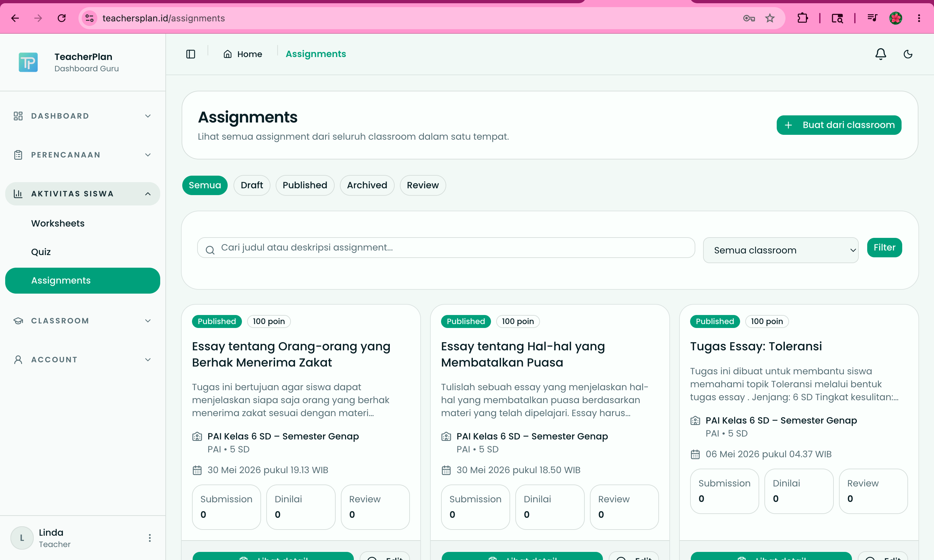This screenshot has width=934, height=560.
Task: Click the assignment search input field
Action: point(446,248)
